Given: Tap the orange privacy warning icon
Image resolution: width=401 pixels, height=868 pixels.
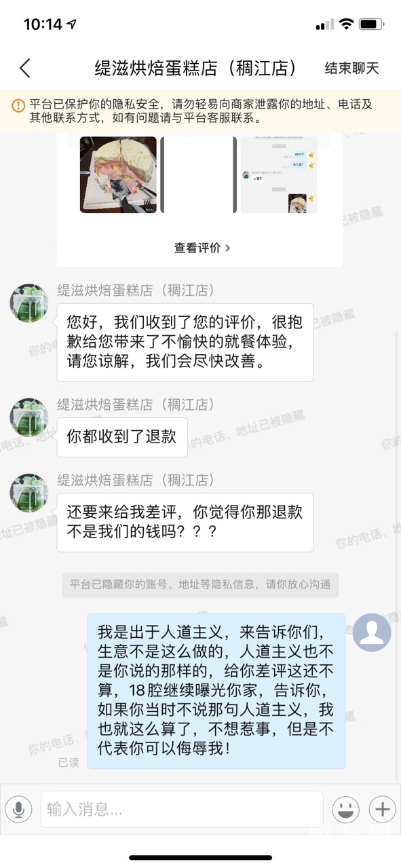Looking at the screenshot, I should tap(18, 105).
